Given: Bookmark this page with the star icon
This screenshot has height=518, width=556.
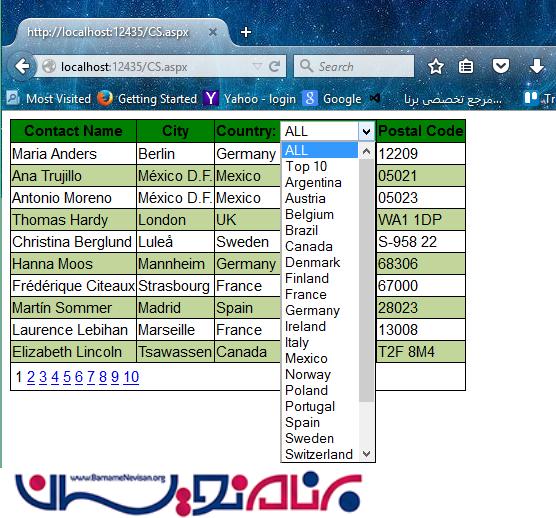Looking at the screenshot, I should (435, 66).
